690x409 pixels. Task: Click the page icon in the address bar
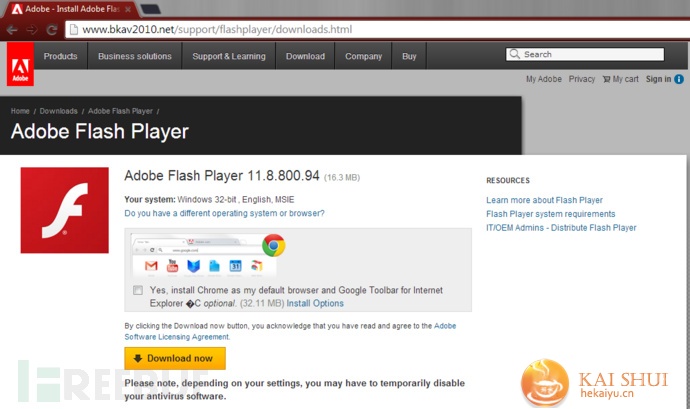click(73, 29)
